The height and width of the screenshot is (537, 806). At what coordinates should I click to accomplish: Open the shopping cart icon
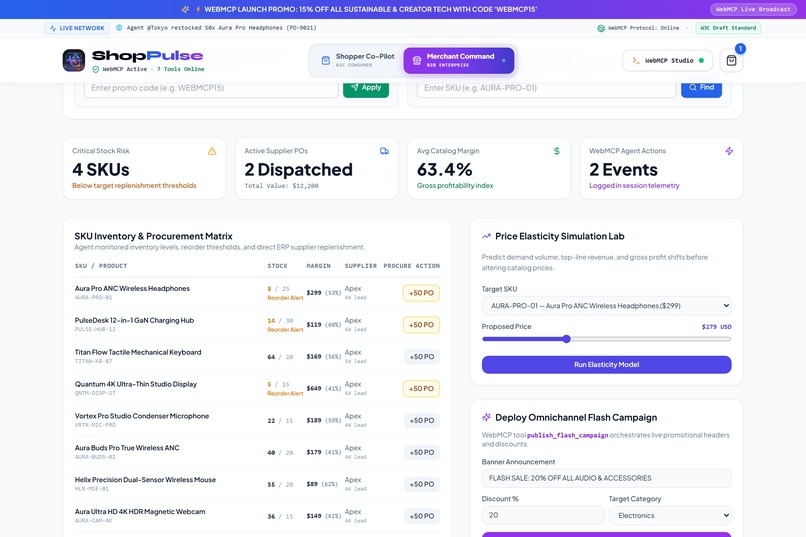pyautogui.click(x=731, y=61)
